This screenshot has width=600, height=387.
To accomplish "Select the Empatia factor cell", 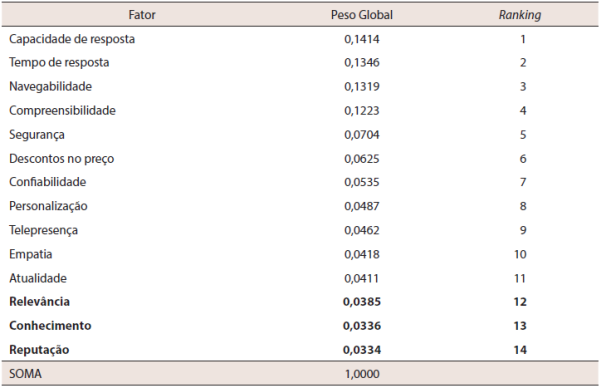I will click(31, 254).
